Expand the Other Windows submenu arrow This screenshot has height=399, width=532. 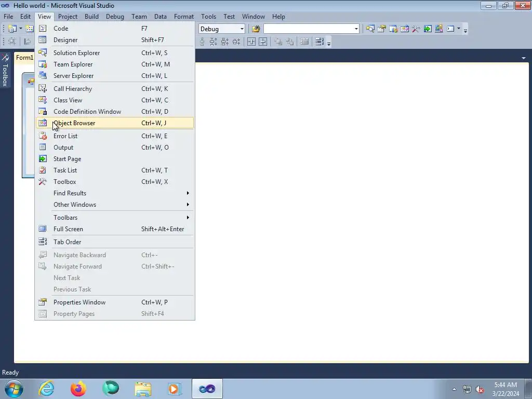click(188, 205)
